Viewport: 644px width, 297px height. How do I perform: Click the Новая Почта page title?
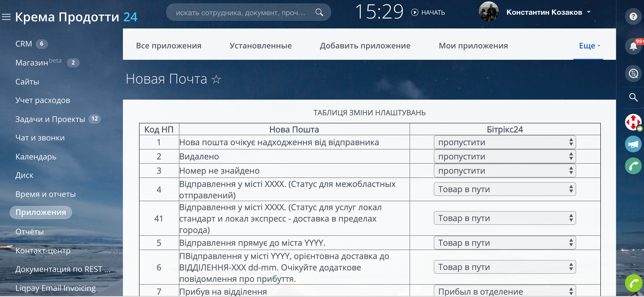click(x=166, y=79)
